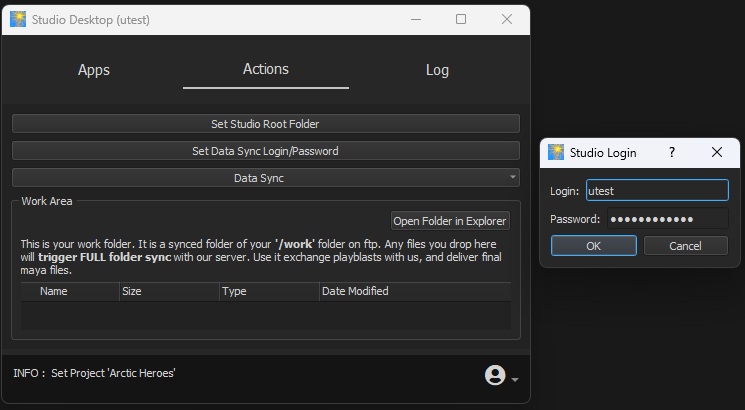Minimize the Studio Desktop window

click(x=416, y=19)
